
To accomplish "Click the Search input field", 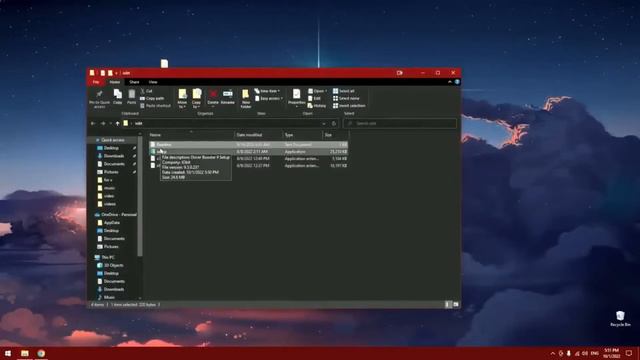I will [x=400, y=123].
